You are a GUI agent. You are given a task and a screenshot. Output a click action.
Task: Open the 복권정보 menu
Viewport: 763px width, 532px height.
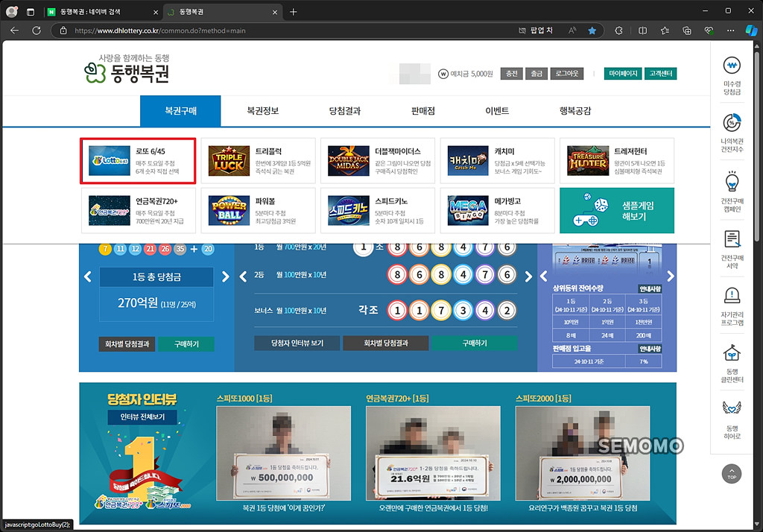[x=263, y=111]
